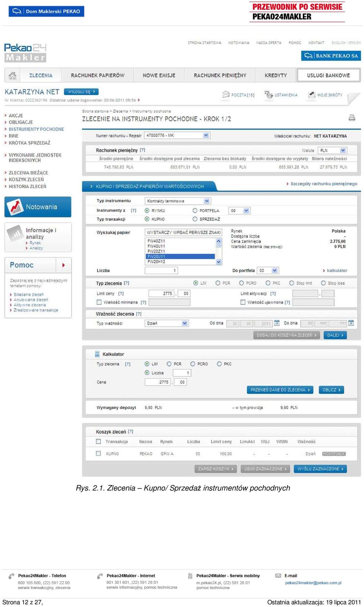Enable Wielkość ujawniona checkbox

point(243,302)
